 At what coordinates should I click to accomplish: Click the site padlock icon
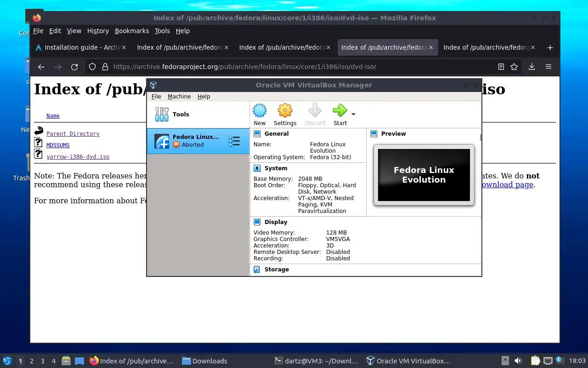(105, 67)
